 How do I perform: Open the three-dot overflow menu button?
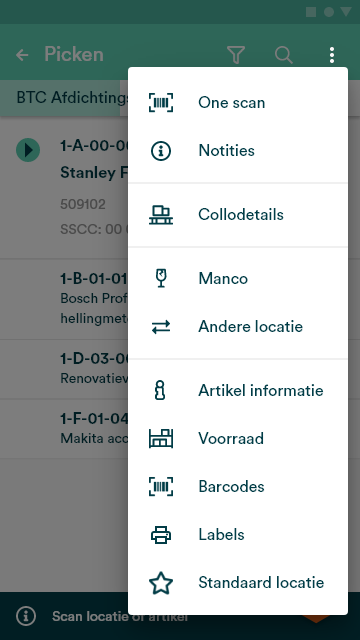point(332,55)
